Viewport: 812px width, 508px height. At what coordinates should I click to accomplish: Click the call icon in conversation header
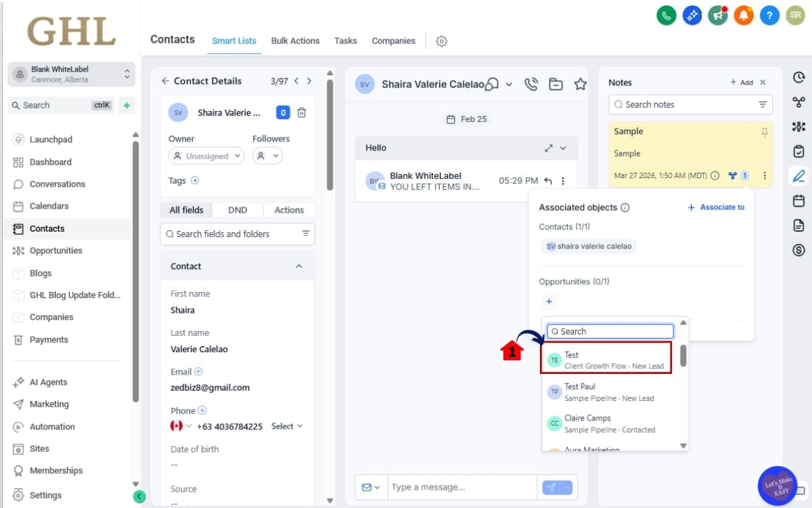click(531, 84)
